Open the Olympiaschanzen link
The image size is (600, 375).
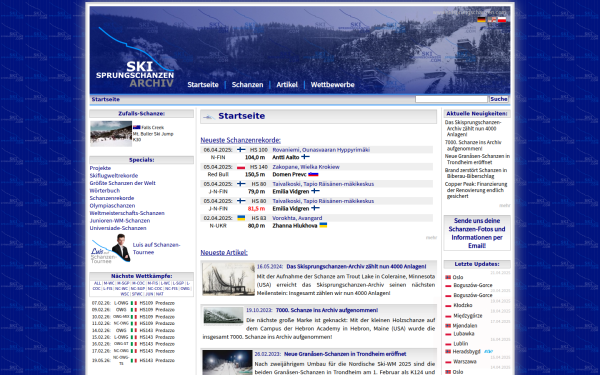pyautogui.click(x=112, y=205)
